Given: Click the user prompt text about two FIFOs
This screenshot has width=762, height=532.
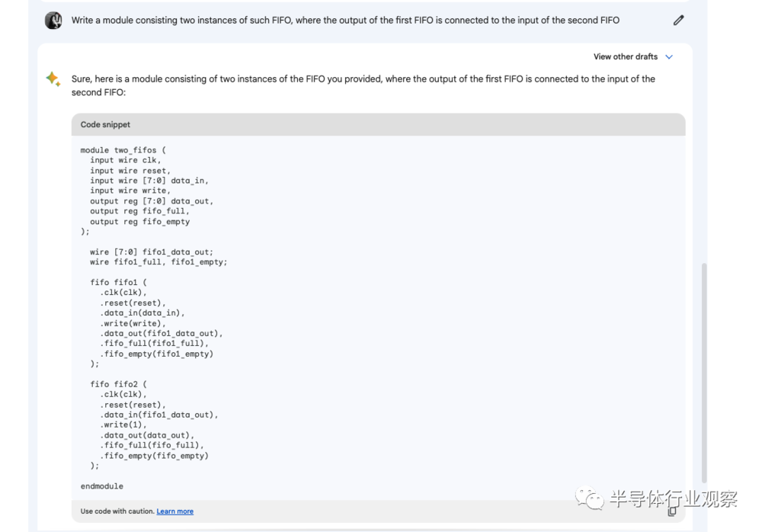Looking at the screenshot, I should tap(345, 21).
